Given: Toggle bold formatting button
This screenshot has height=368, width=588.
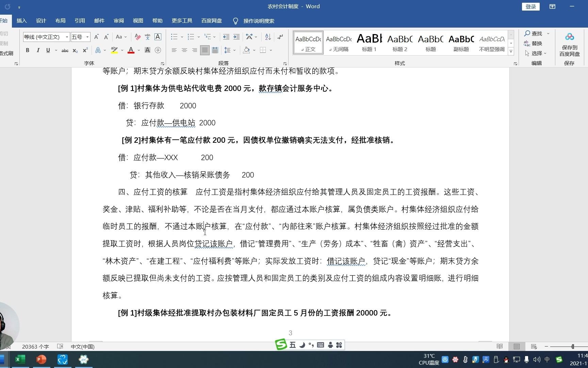Looking at the screenshot, I should (28, 50).
